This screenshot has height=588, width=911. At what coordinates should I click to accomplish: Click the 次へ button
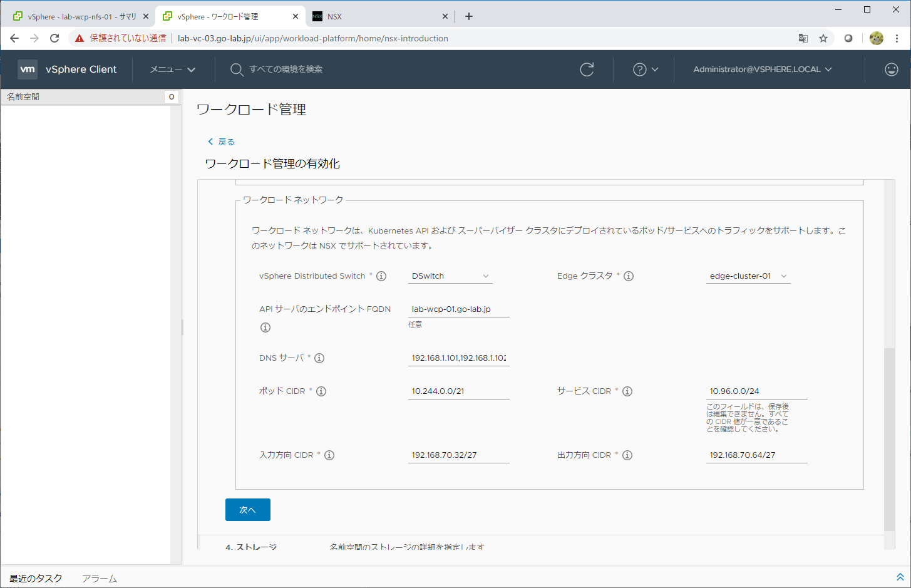click(248, 510)
